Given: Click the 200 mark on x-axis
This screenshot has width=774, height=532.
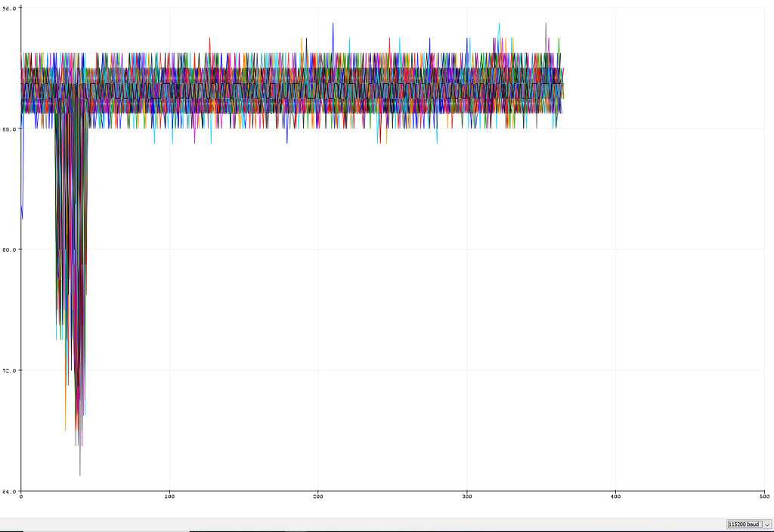Looking at the screenshot, I should [x=319, y=497].
